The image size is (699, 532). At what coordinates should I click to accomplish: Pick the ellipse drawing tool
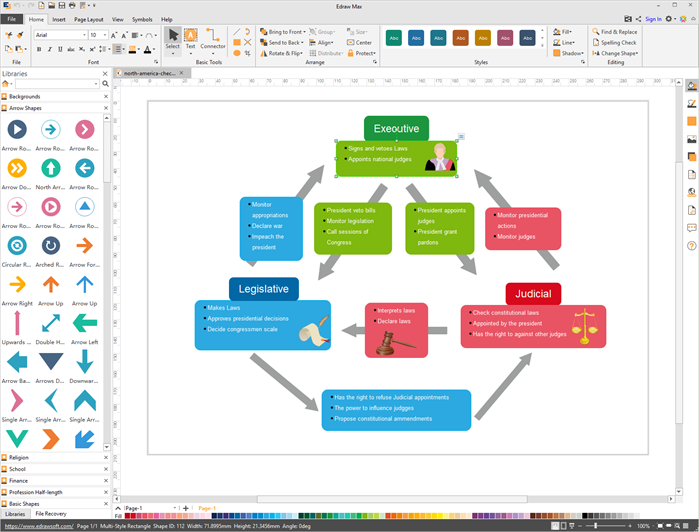237,53
